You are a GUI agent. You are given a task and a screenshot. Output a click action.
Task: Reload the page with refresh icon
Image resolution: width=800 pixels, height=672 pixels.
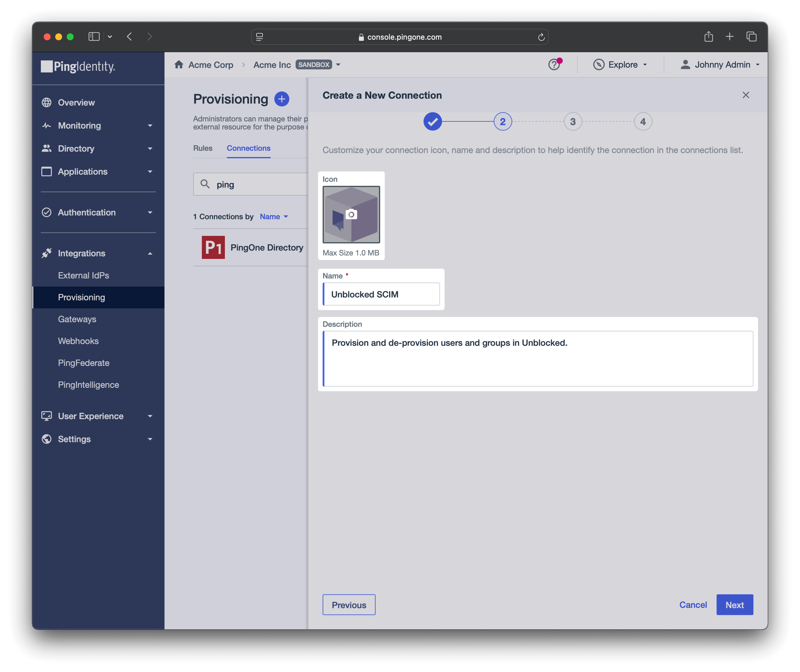click(541, 37)
